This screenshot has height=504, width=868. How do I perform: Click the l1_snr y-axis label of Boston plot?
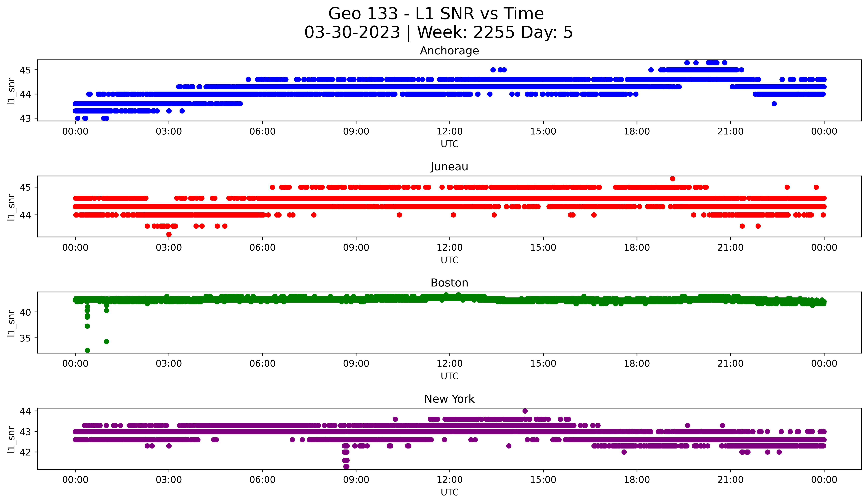pos(11,323)
